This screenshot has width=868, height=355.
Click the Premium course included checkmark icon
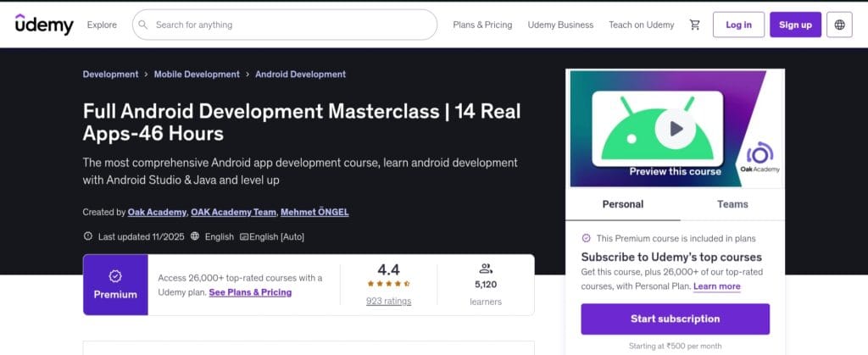tap(587, 238)
